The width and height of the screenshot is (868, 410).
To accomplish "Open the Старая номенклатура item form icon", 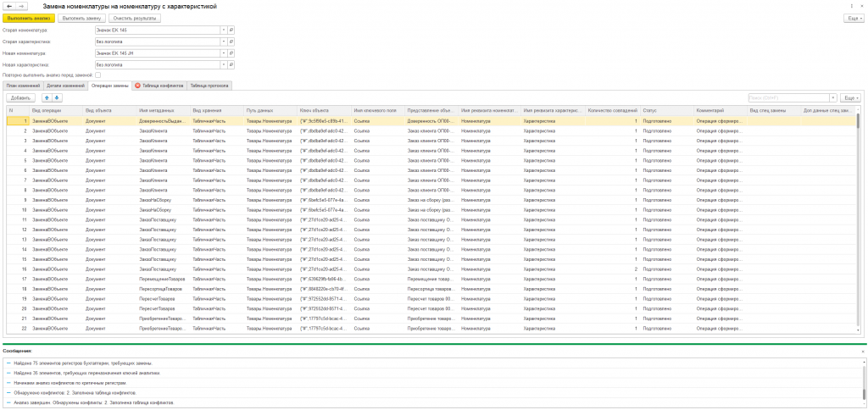I will click(x=231, y=30).
